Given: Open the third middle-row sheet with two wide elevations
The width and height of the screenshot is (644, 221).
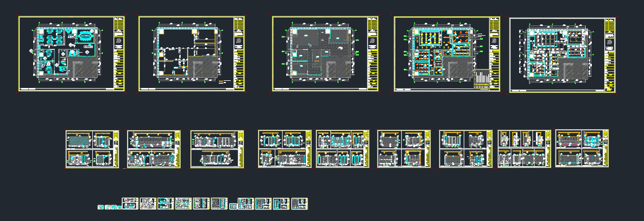Looking at the screenshot, I should click(217, 149).
